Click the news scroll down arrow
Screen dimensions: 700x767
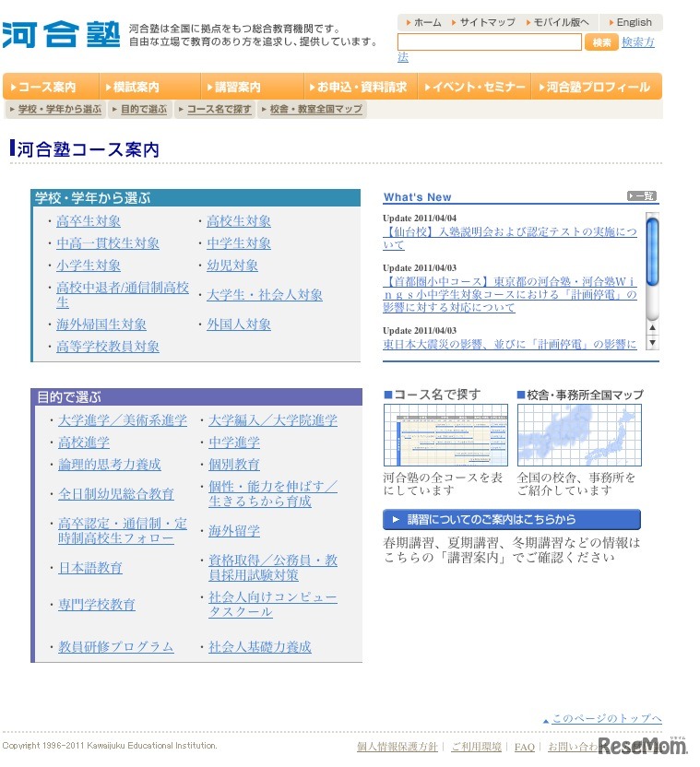(652, 342)
